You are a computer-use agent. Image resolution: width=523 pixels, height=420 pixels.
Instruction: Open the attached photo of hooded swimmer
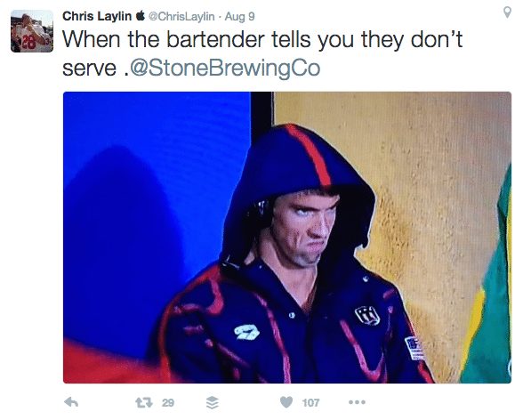pos(286,238)
